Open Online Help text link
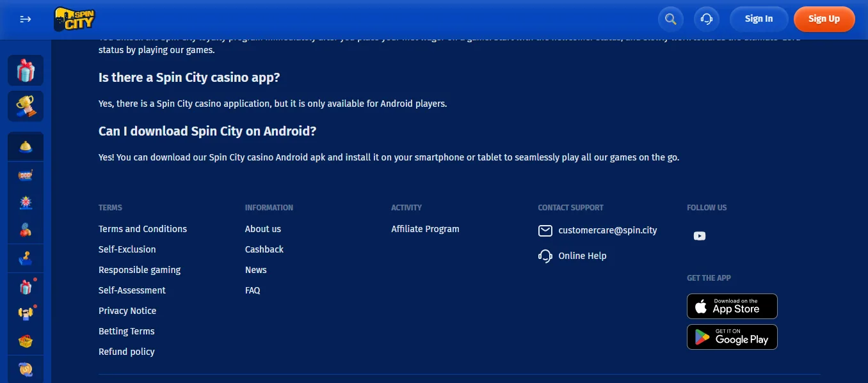 click(x=583, y=256)
